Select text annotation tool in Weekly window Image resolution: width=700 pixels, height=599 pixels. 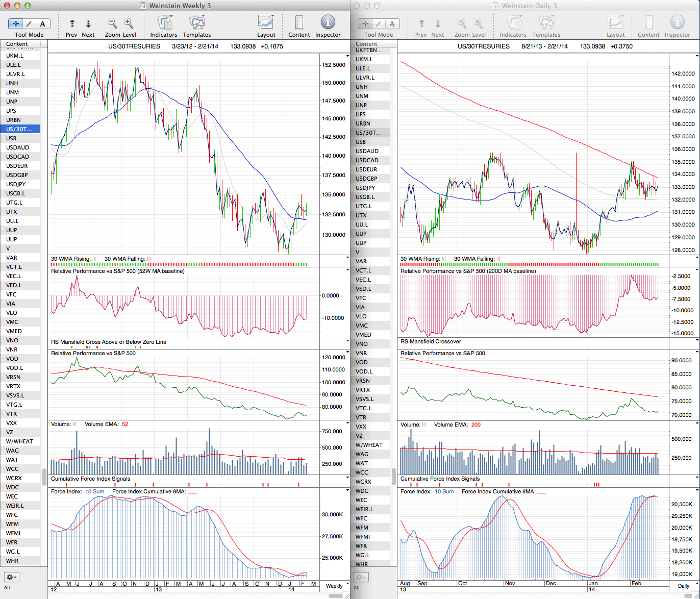pyautogui.click(x=42, y=23)
